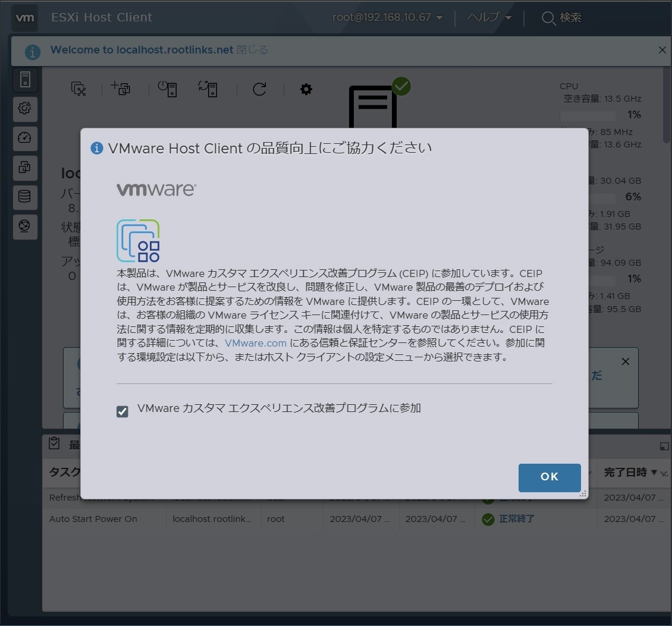Click the localhost.rootlink... target cell
This screenshot has height=626, width=672.
click(212, 519)
